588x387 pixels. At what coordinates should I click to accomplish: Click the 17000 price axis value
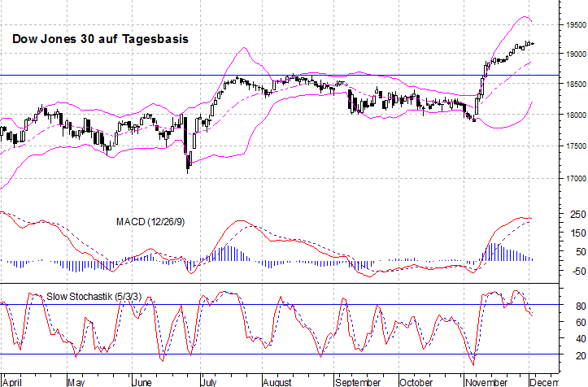pos(576,179)
